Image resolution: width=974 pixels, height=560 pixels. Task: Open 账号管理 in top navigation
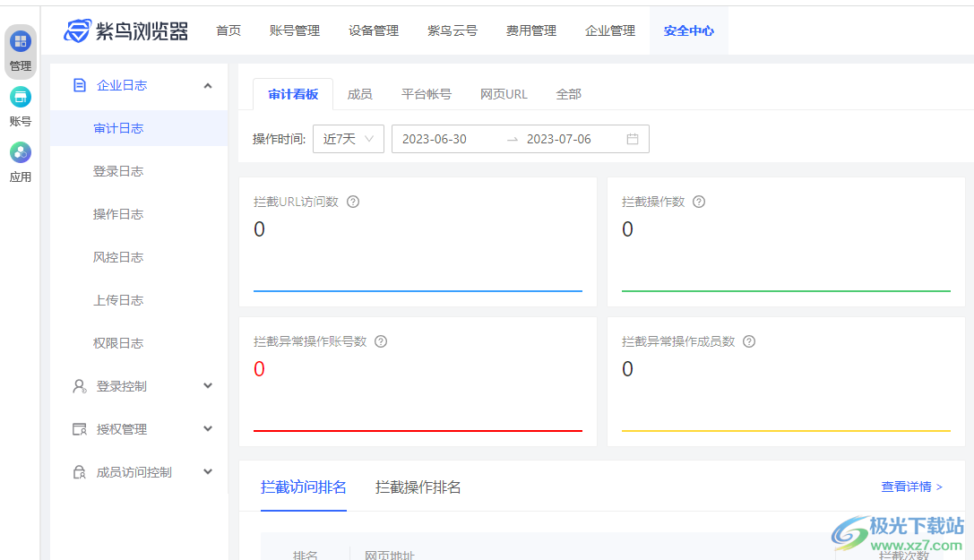click(x=295, y=30)
